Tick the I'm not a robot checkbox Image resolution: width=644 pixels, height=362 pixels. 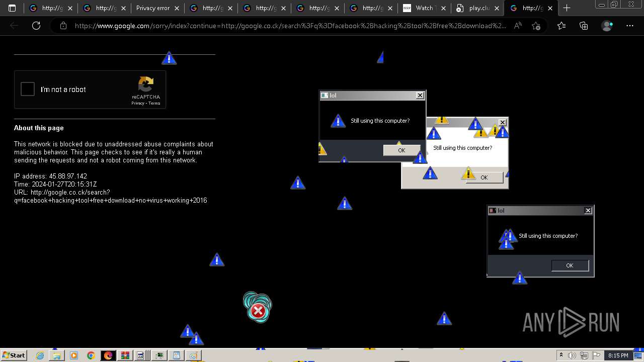(x=28, y=89)
